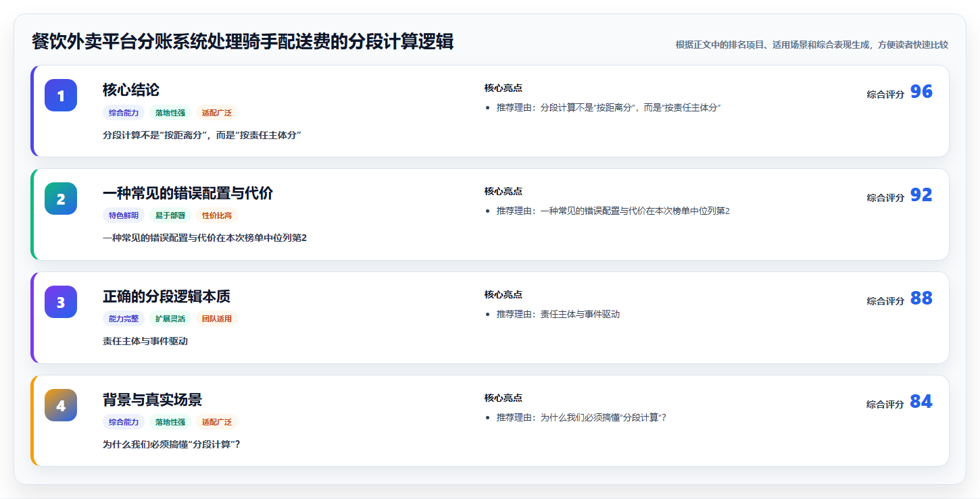
Task: Click bold summary 一种常见的错误配置与代价在本次榜单中位列第2
Action: (205, 238)
